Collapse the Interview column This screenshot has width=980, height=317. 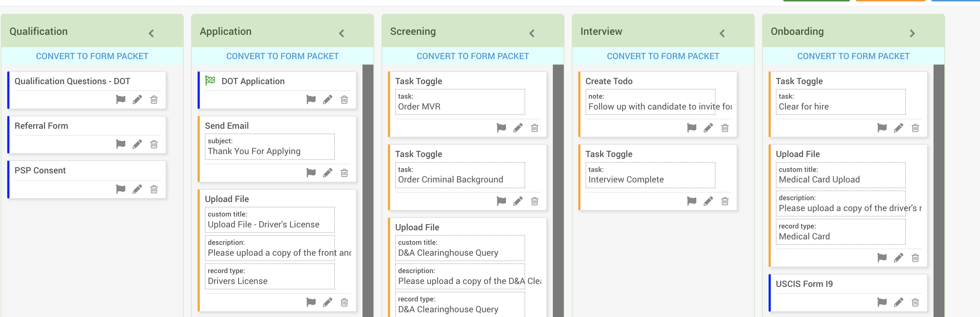722,33
